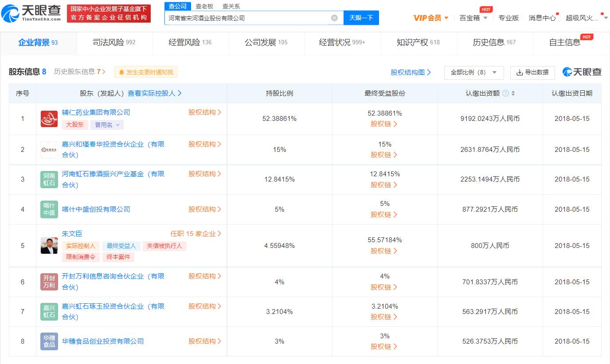
Task: Select the 河南虹石 green logo badge
Action: pyautogui.click(x=49, y=179)
